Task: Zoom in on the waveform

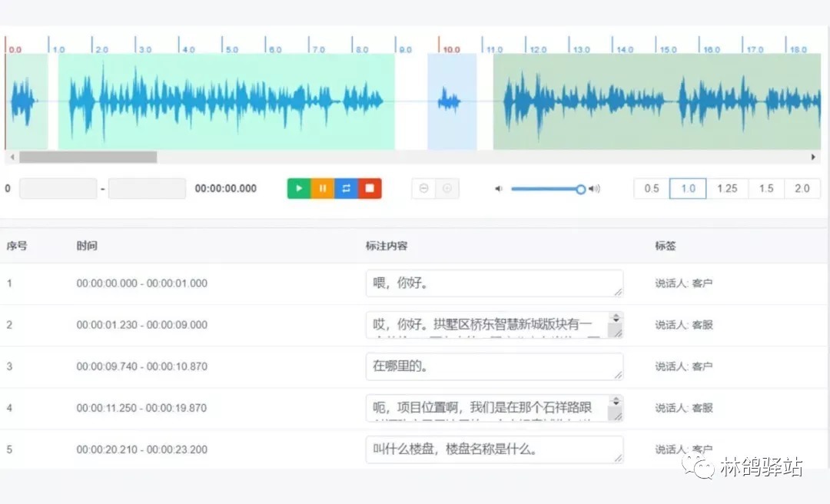Action: click(448, 188)
